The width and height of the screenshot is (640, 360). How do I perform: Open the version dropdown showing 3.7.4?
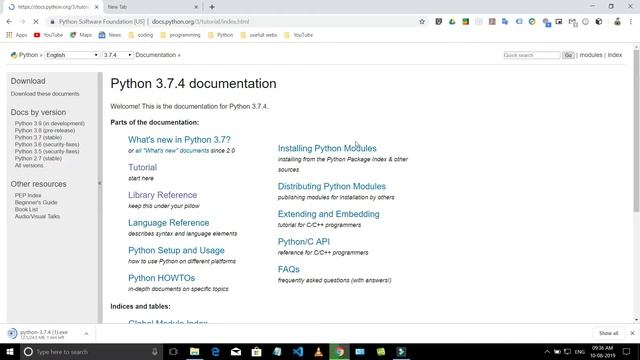[117, 55]
